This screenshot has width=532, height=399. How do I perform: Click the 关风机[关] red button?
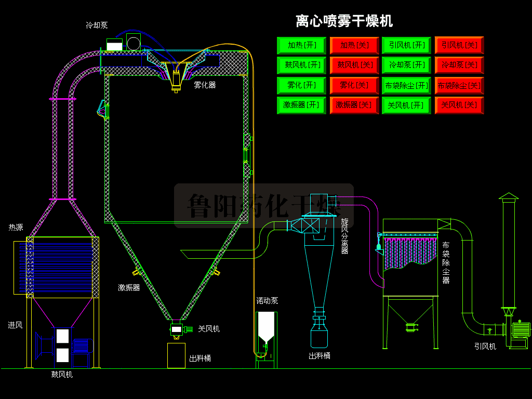[459, 105]
